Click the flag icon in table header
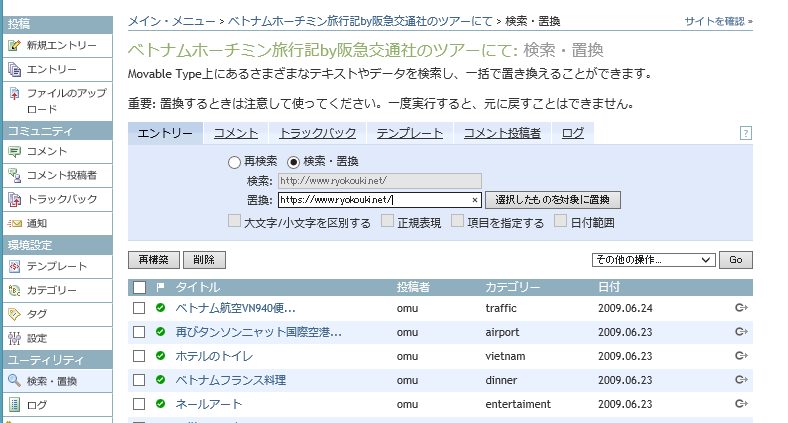This screenshot has height=423, width=788. (160, 287)
